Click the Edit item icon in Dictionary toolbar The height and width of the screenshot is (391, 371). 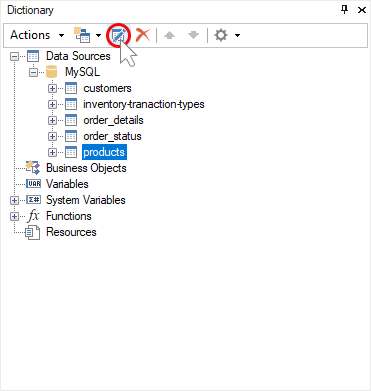pos(118,35)
